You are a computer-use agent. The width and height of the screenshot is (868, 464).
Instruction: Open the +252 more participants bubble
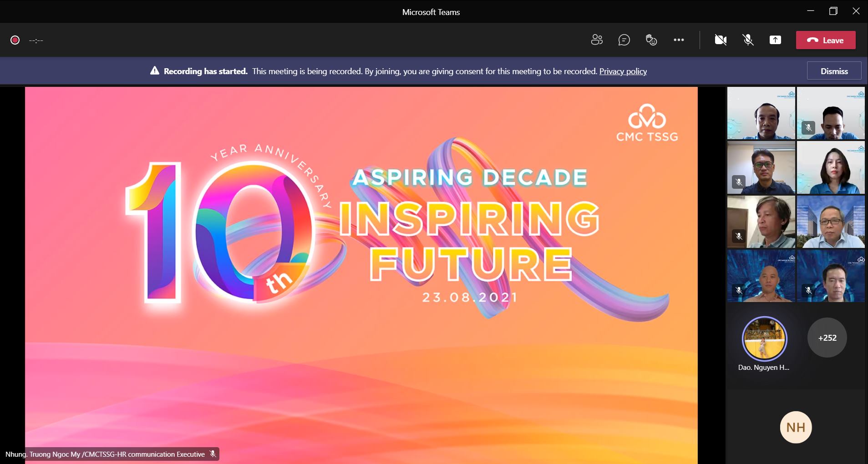pyautogui.click(x=827, y=338)
